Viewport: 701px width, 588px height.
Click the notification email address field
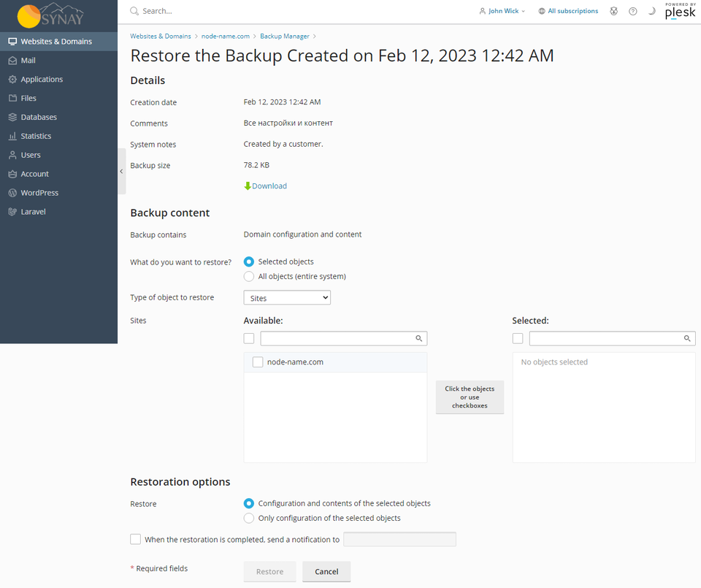[x=399, y=539]
